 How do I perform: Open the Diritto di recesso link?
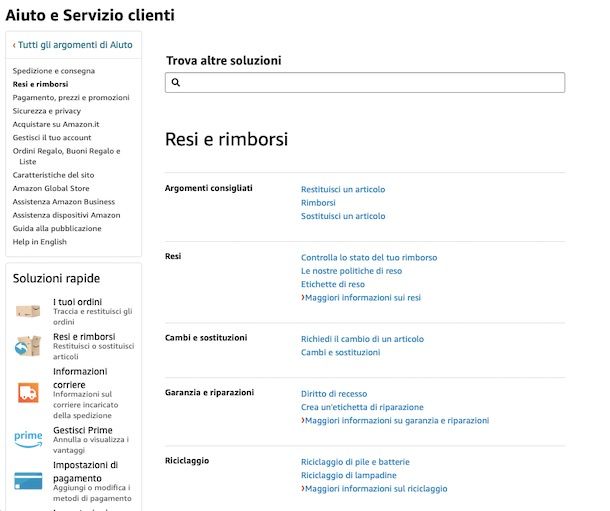[334, 394]
